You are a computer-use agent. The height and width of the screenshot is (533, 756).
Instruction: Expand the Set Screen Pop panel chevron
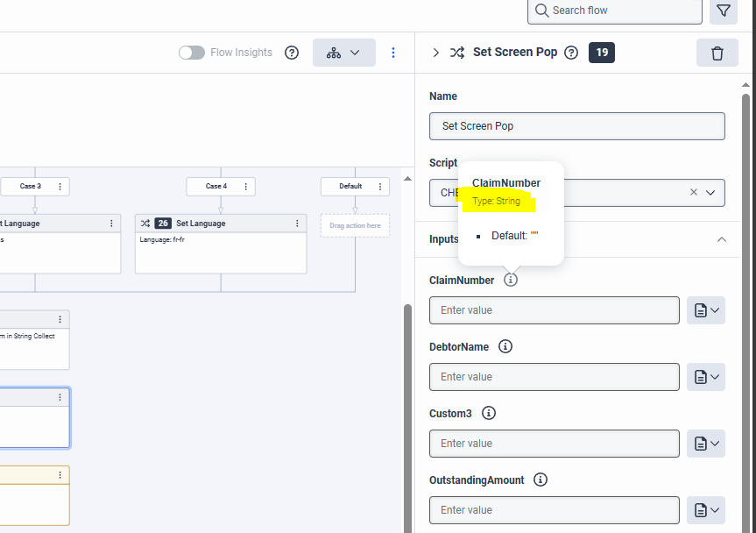click(435, 52)
